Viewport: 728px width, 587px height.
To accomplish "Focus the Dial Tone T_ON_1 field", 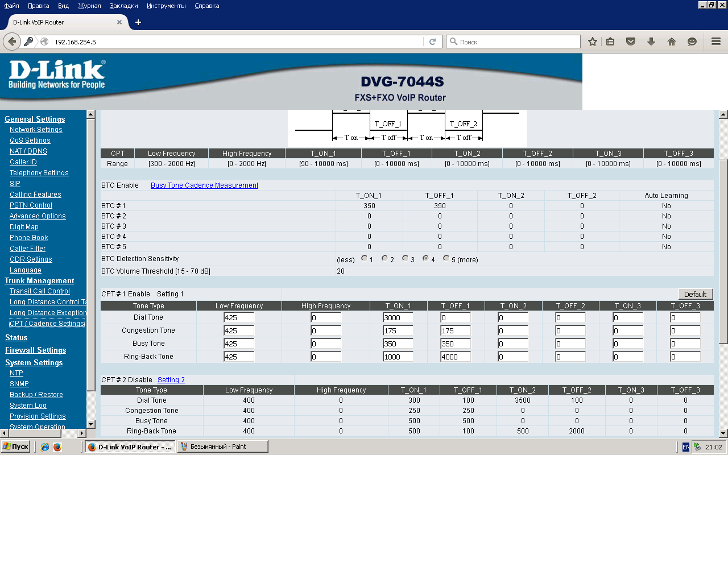I will tap(398, 317).
